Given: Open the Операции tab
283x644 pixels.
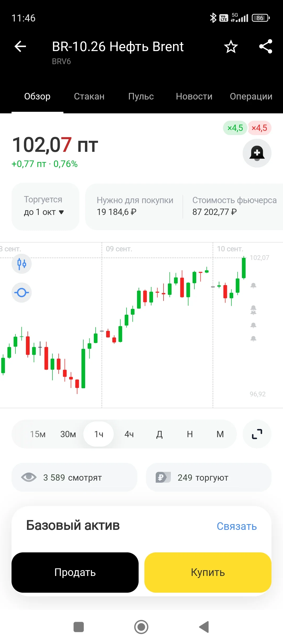Looking at the screenshot, I should (251, 97).
